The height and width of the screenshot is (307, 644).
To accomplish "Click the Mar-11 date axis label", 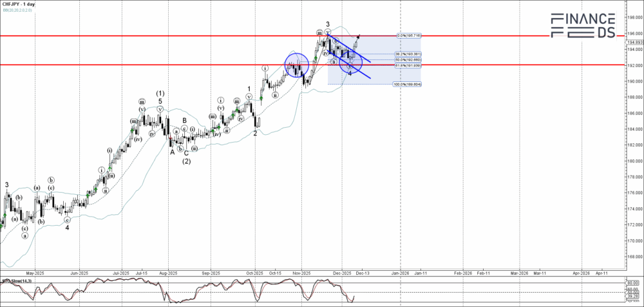I will click(x=539, y=273).
